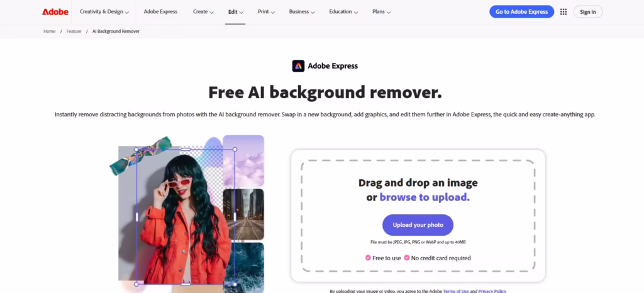Image resolution: width=644 pixels, height=293 pixels.
Task: Click the browse to upload link
Action: click(425, 197)
